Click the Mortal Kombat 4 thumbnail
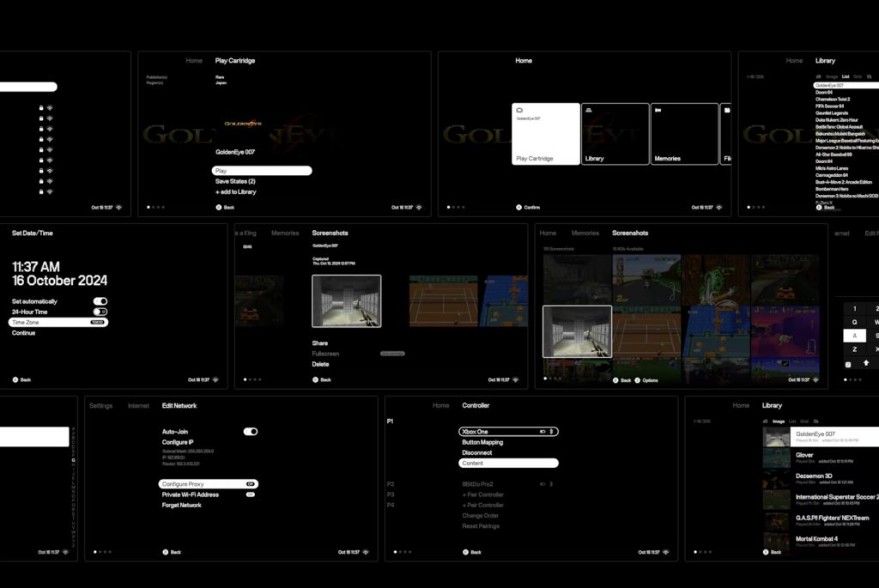Screen dimensions: 879x588 pos(777,542)
